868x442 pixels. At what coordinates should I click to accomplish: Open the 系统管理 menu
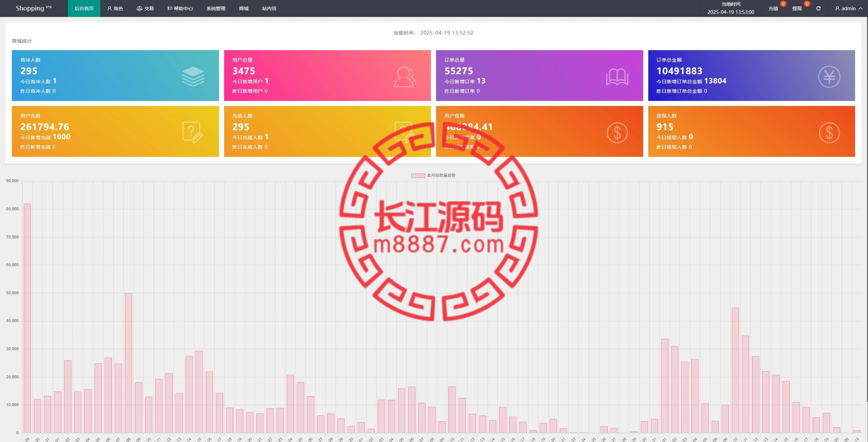[x=216, y=8]
